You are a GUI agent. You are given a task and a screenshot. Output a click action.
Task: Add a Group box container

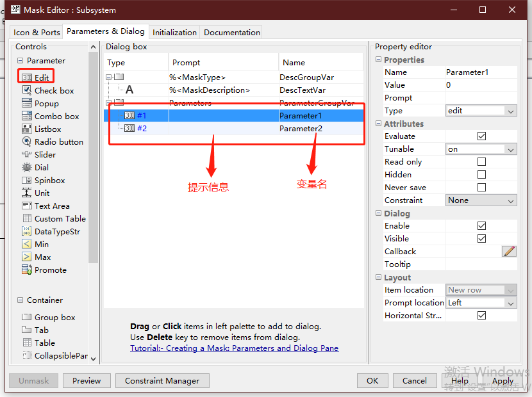coord(49,318)
